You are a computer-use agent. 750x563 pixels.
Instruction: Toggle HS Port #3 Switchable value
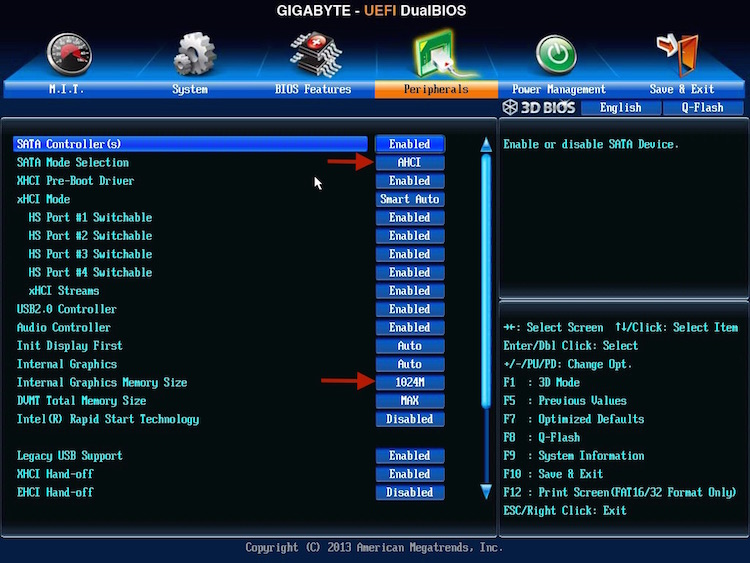pos(410,254)
